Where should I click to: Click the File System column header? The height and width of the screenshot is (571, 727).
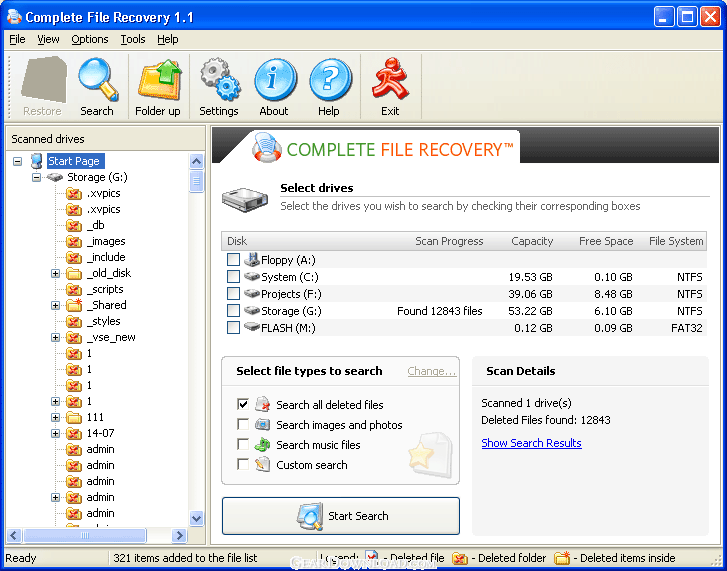click(x=676, y=241)
